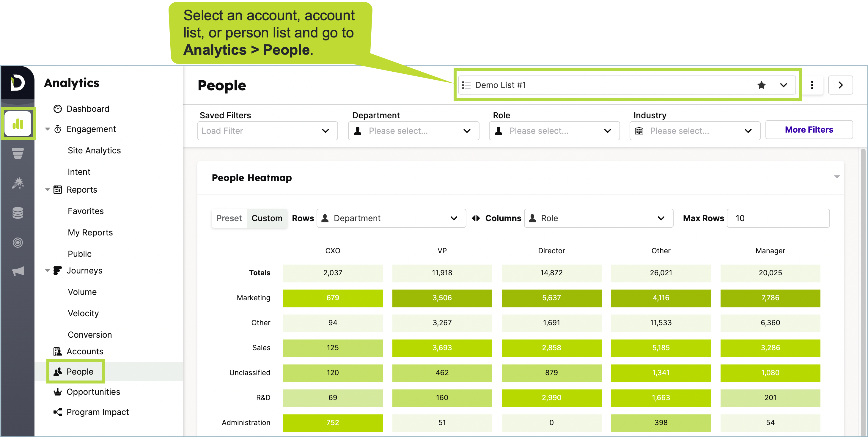Viewport: 868px width, 437px height.
Task: Open Journeys Velocity page
Action: pyautogui.click(x=83, y=313)
